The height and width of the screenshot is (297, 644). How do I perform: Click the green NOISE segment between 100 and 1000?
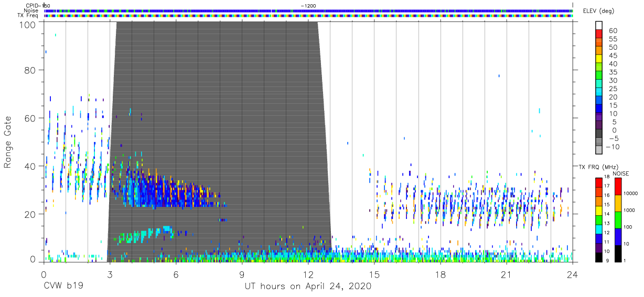(x=618, y=219)
